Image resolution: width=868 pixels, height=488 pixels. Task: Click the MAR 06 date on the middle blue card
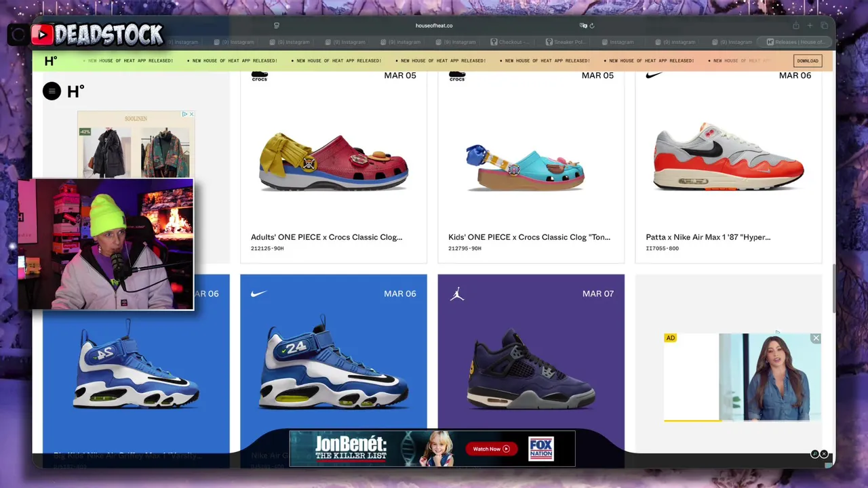[x=400, y=293]
